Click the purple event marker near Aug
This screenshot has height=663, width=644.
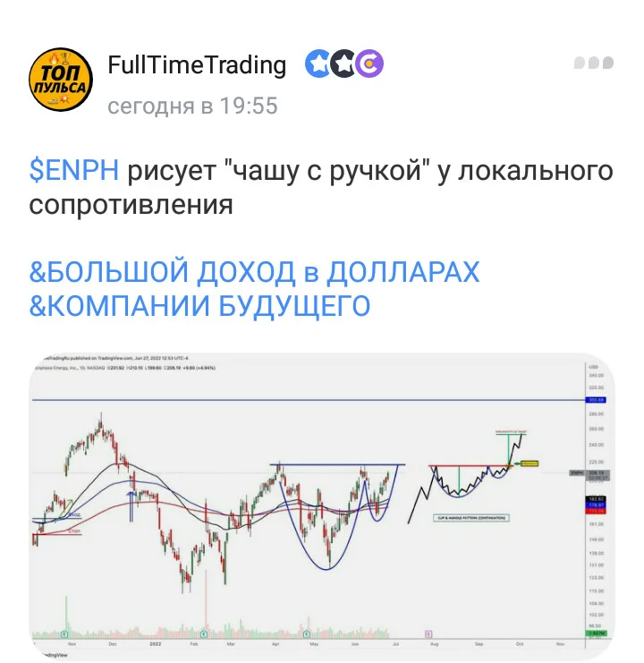tap(428, 633)
